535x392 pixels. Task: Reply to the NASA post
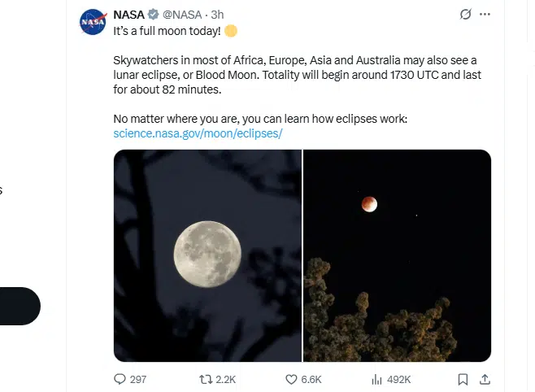tap(120, 379)
